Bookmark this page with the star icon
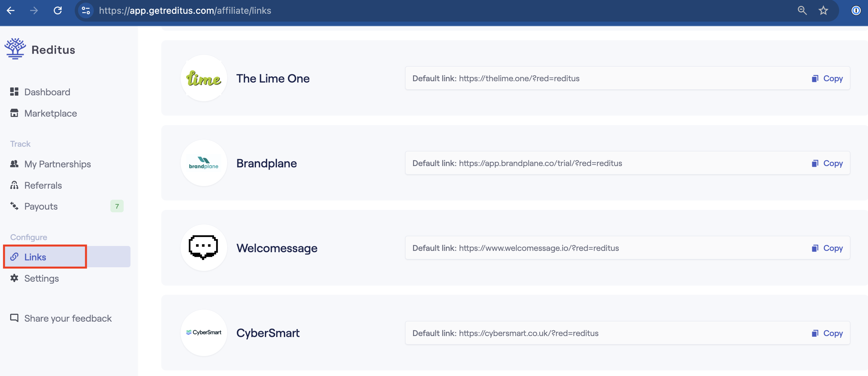Image resolution: width=868 pixels, height=376 pixels. (823, 10)
